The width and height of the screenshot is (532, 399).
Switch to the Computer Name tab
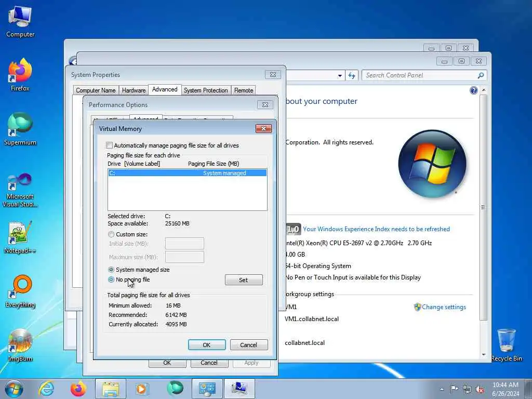[x=96, y=90]
